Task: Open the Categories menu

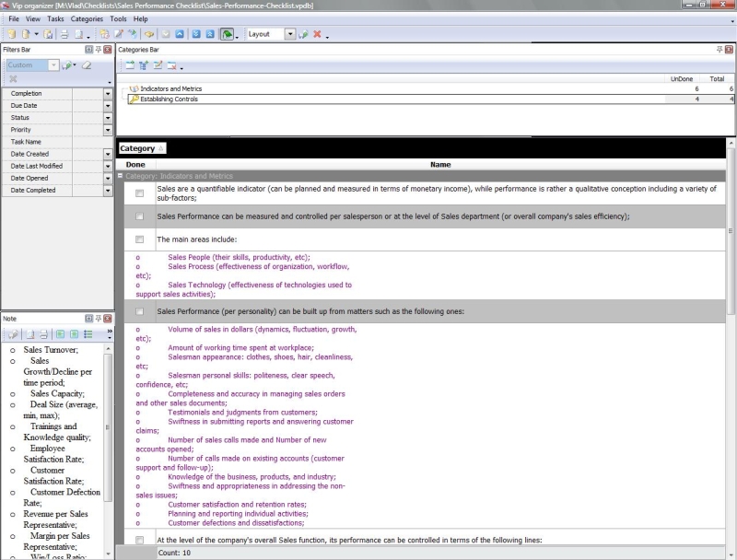Action: [x=87, y=18]
